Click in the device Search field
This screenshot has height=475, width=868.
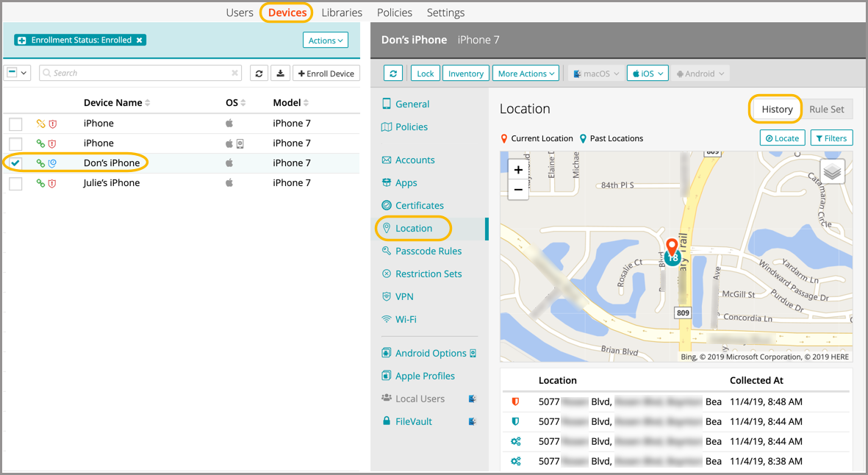click(x=140, y=74)
